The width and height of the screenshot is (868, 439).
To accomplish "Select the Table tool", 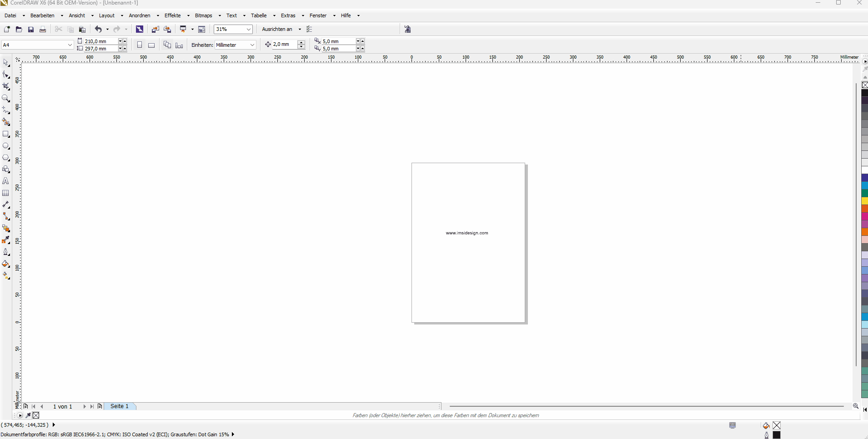I will (x=6, y=193).
